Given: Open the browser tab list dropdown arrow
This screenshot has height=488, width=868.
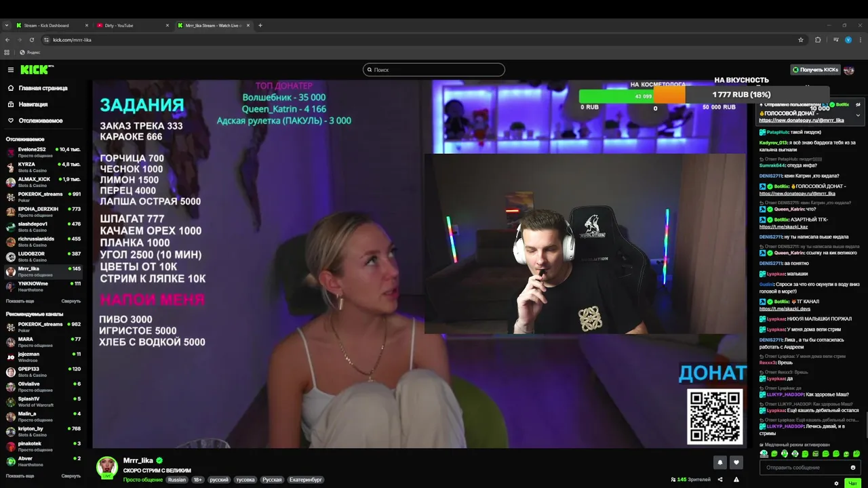Looking at the screenshot, I should click(x=7, y=26).
